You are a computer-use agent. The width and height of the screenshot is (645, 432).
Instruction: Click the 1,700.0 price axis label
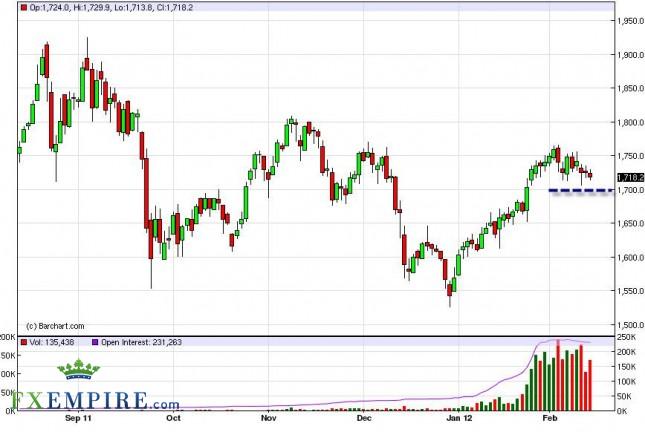tap(630, 190)
